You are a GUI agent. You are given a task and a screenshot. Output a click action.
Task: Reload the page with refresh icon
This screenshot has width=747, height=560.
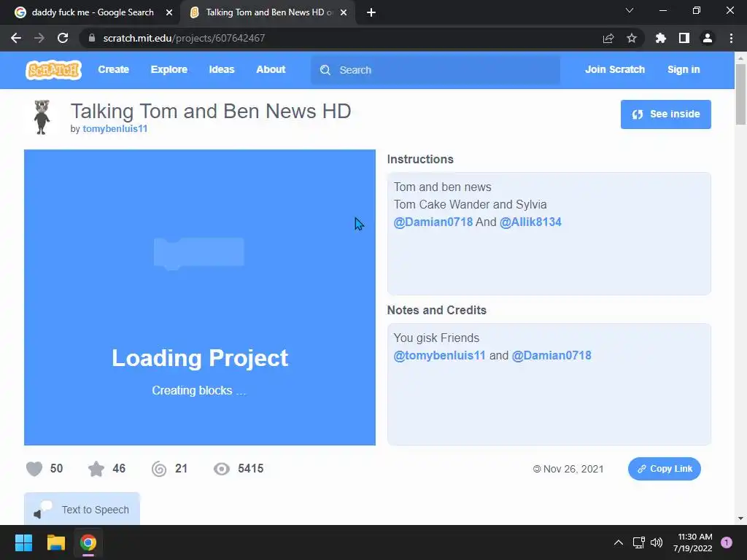coord(63,38)
